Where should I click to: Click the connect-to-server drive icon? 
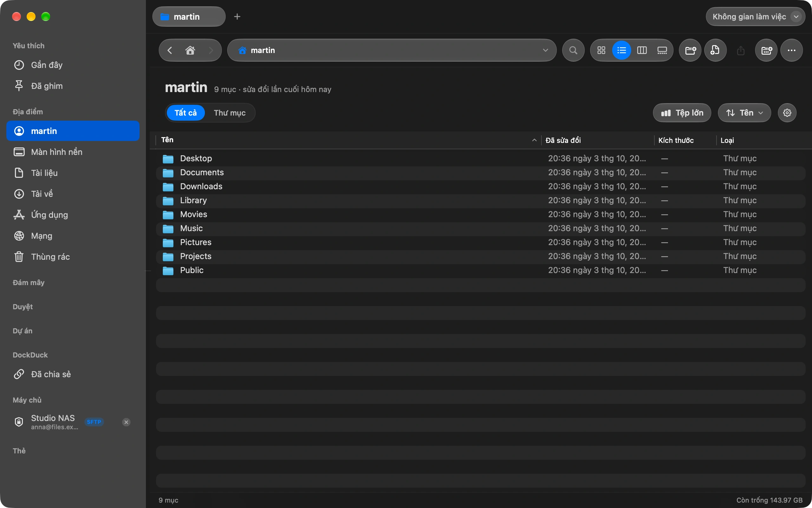(x=766, y=50)
